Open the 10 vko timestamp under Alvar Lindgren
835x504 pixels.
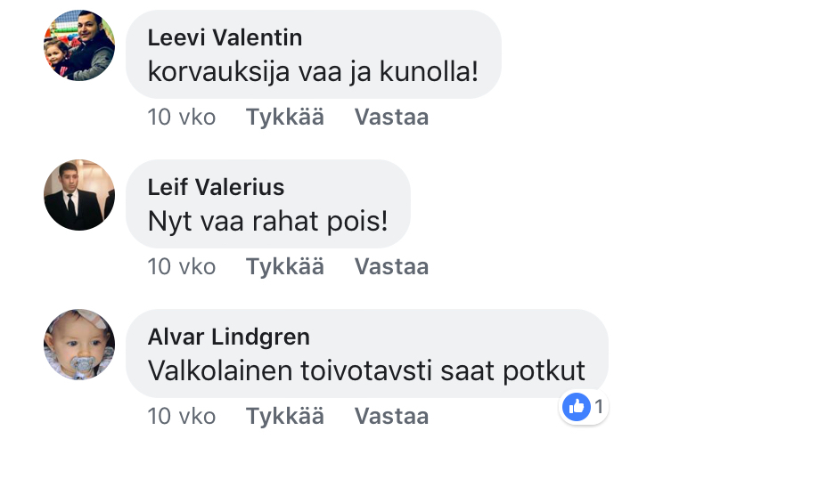tap(182, 416)
